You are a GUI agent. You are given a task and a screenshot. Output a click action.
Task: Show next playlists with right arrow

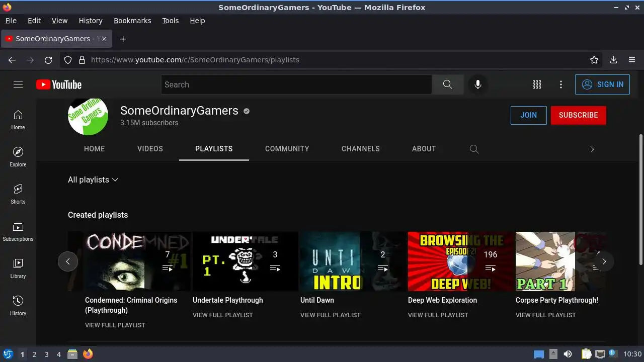tap(604, 261)
